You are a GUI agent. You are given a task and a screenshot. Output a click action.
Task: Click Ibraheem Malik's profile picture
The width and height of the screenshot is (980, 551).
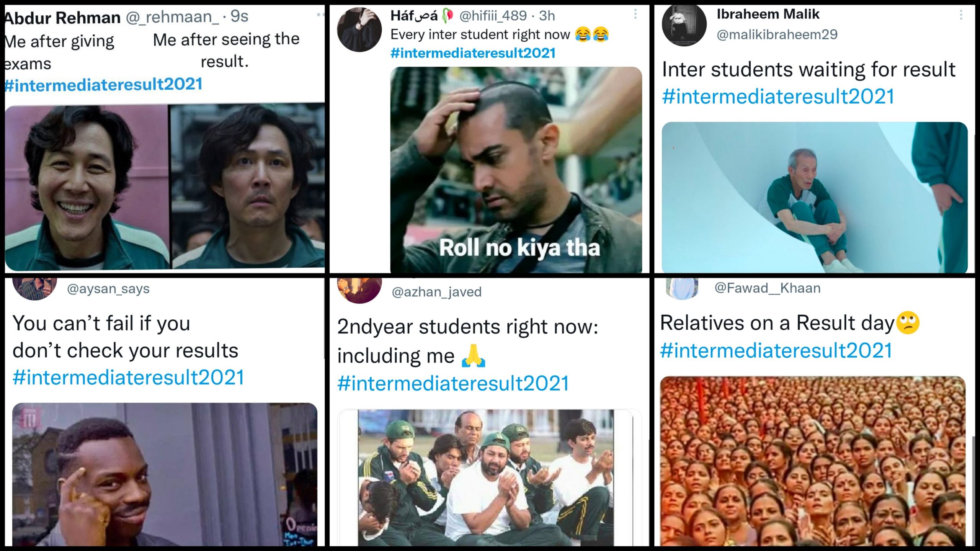pyautogui.click(x=684, y=25)
